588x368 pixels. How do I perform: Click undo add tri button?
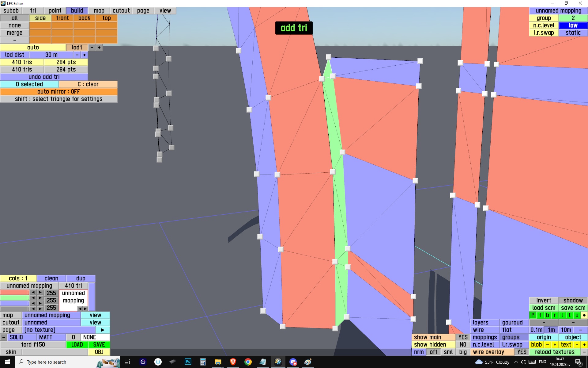pos(44,77)
